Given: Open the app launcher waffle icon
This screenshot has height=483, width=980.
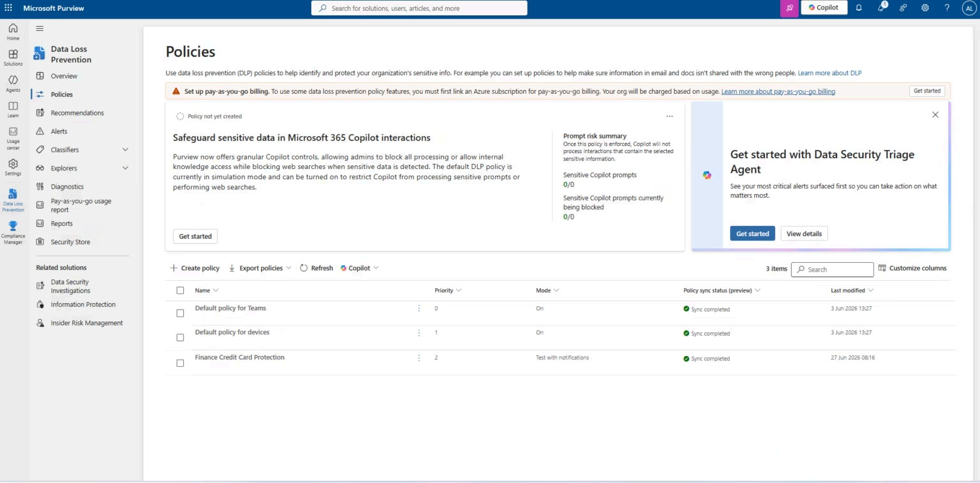Looking at the screenshot, I should point(8,8).
